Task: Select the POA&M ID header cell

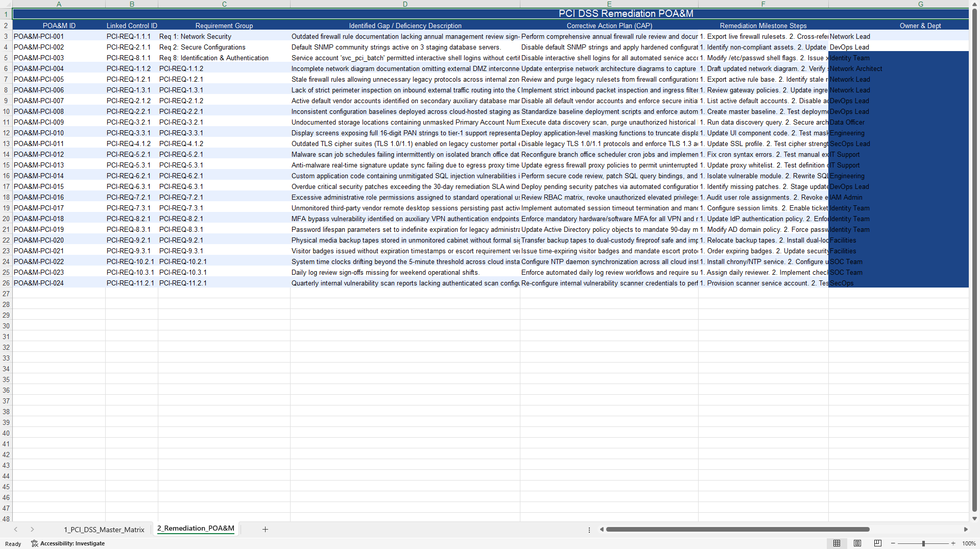Action: (x=59, y=26)
